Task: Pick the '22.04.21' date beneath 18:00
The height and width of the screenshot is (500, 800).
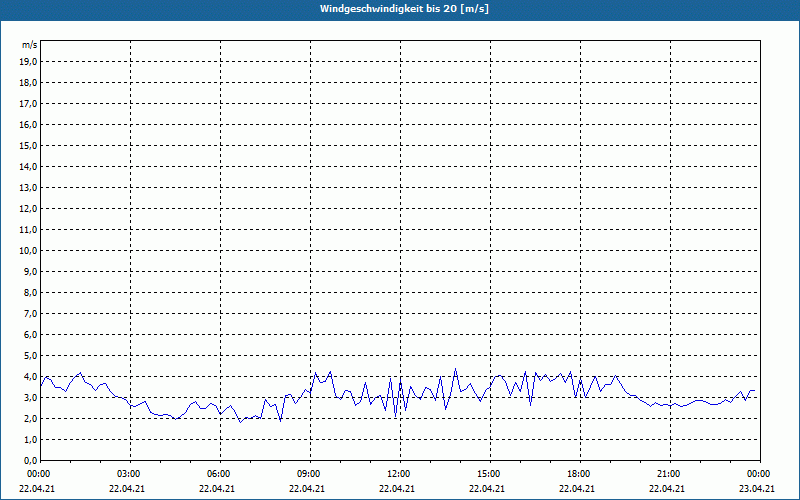Action: (x=577, y=489)
